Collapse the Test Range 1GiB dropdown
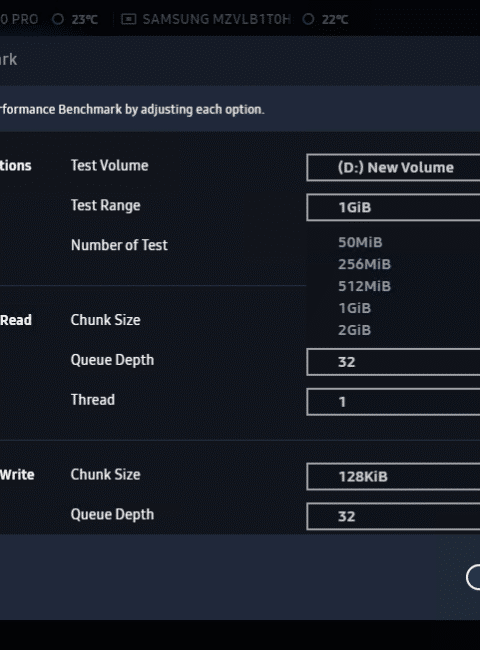The width and height of the screenshot is (480, 650). click(x=393, y=207)
